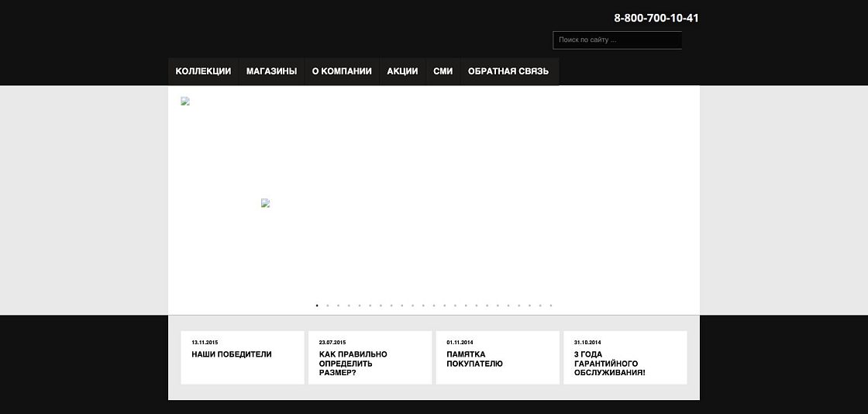
Task: Go to the О КОМПАНИИ section
Action: click(x=342, y=71)
